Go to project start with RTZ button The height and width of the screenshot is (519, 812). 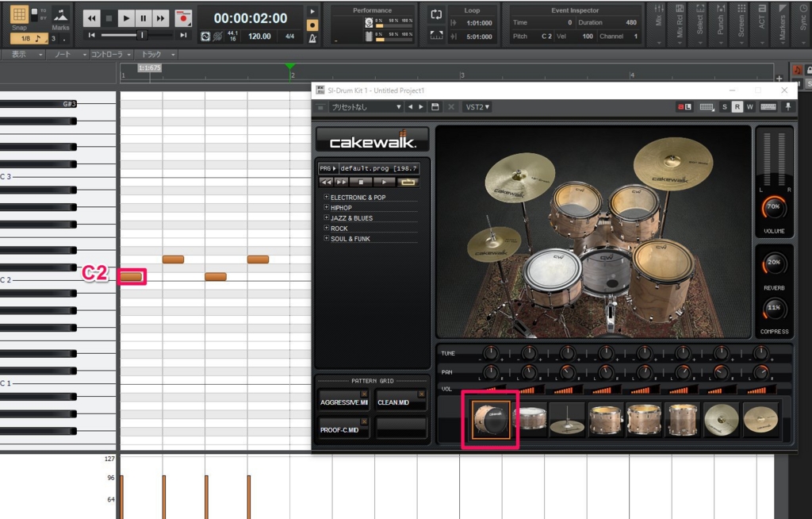pyautogui.click(x=92, y=35)
